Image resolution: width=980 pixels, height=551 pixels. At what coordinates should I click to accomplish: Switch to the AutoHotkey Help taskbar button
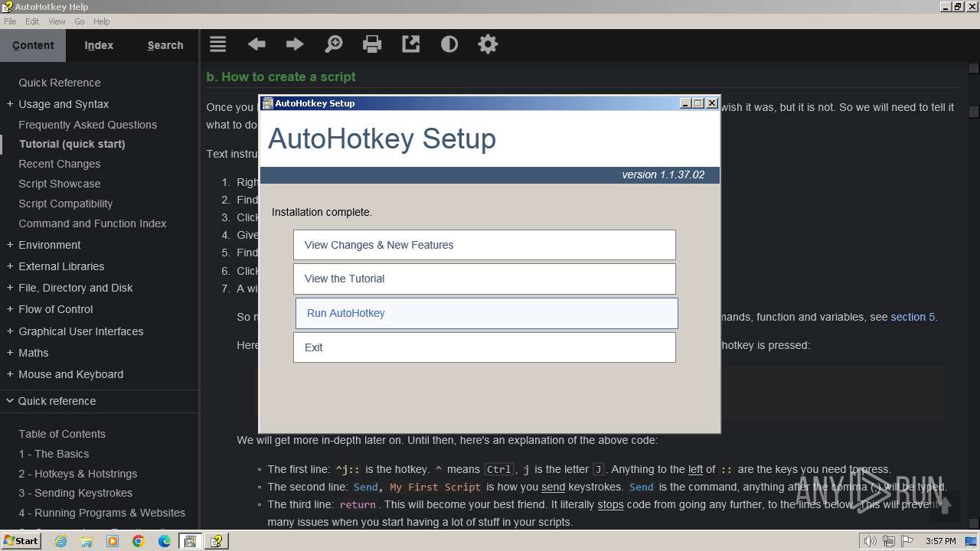[217, 541]
